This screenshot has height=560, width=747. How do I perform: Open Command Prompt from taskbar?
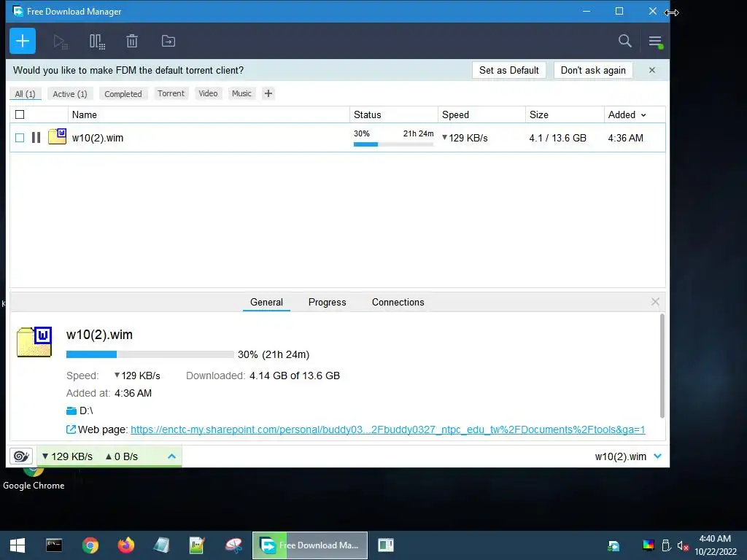coord(54,545)
